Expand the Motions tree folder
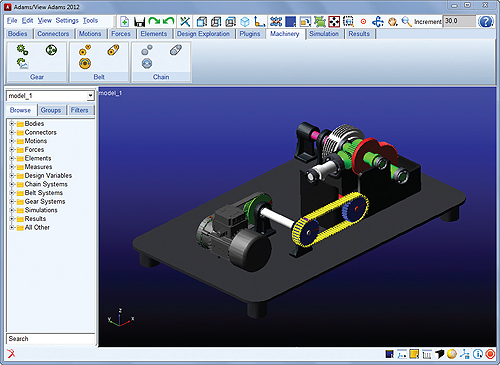 coord(12,141)
